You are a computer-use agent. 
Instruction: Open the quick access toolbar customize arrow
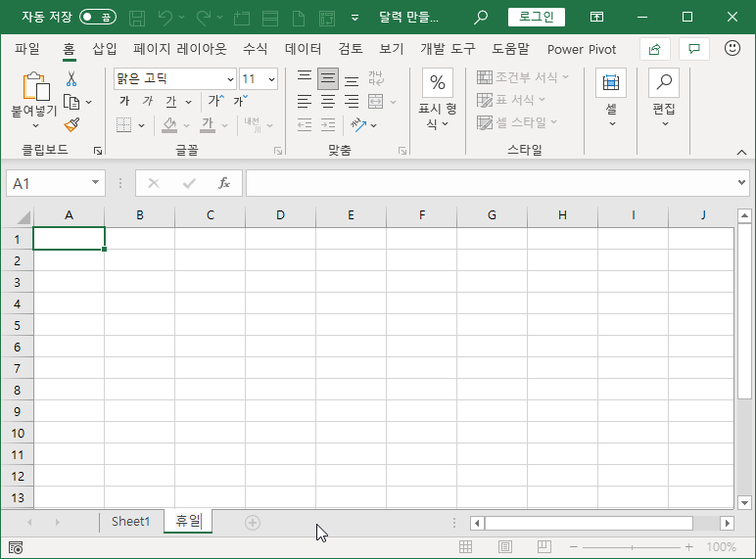[354, 18]
